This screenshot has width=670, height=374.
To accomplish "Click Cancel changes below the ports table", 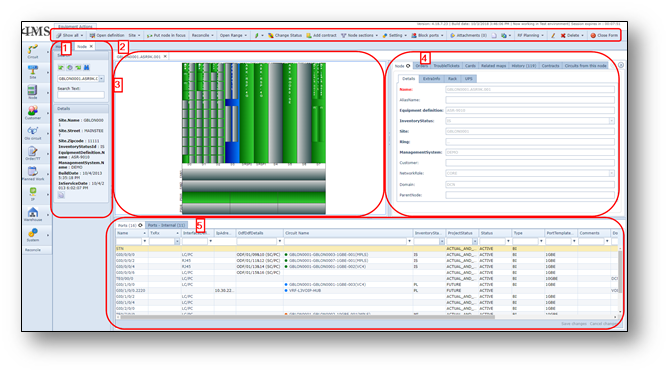I will click(x=603, y=324).
